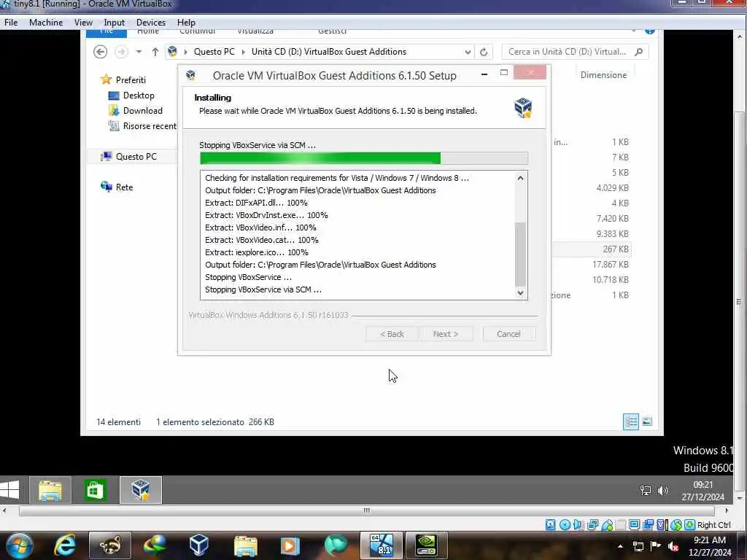Go up one folder level arrow

155,52
